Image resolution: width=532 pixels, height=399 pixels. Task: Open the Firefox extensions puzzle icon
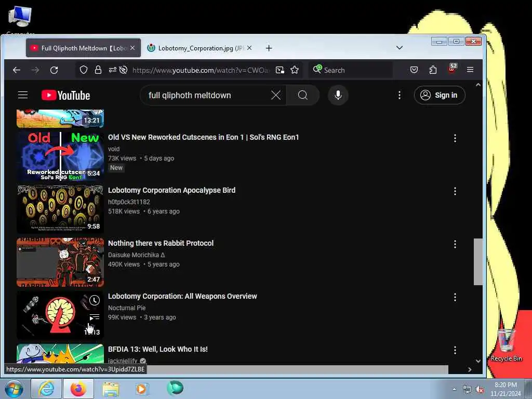pyautogui.click(x=433, y=70)
